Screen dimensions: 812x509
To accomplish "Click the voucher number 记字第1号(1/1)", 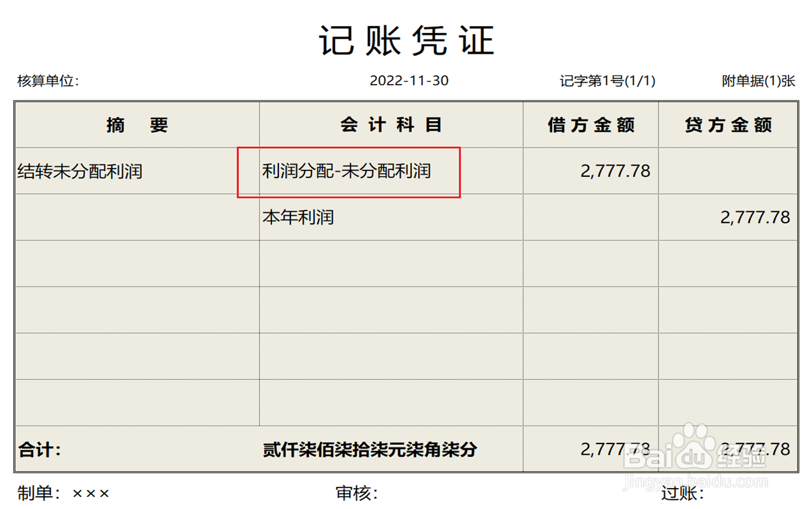I will 608,81.
